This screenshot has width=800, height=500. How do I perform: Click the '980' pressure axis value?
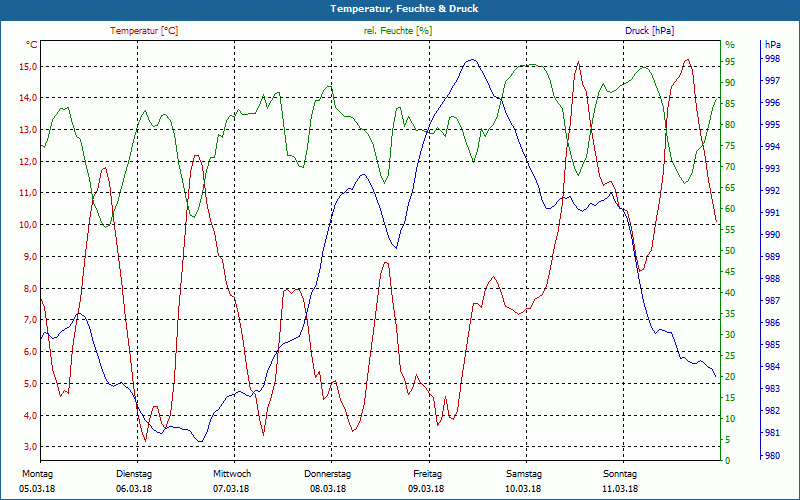772,456
